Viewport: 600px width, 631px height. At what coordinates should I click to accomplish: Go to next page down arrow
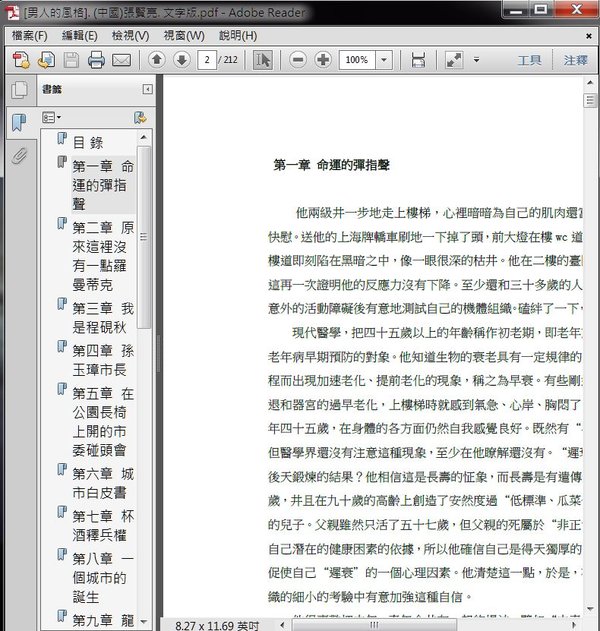(x=182, y=60)
